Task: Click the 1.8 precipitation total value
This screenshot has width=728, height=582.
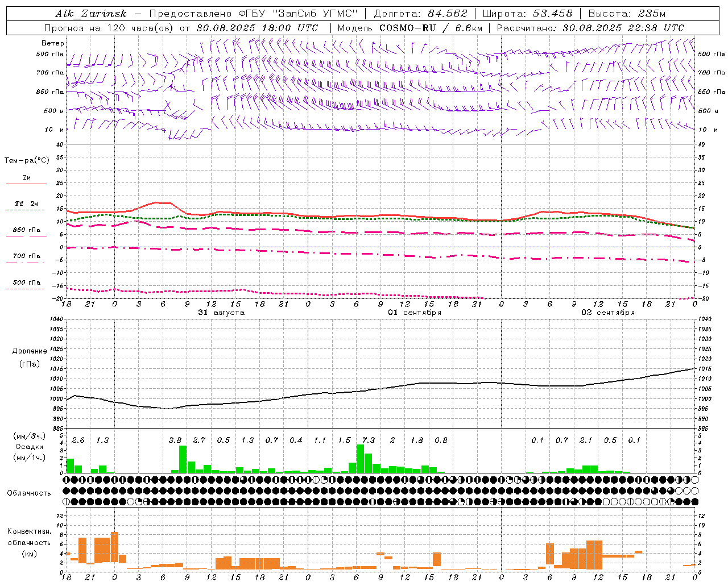Action: (x=417, y=440)
